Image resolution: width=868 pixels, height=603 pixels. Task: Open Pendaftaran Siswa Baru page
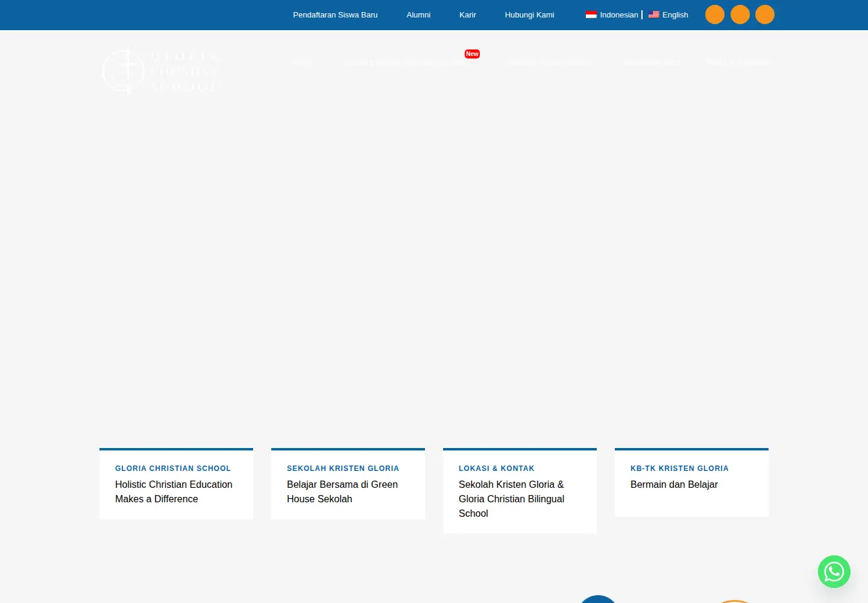pos(335,15)
